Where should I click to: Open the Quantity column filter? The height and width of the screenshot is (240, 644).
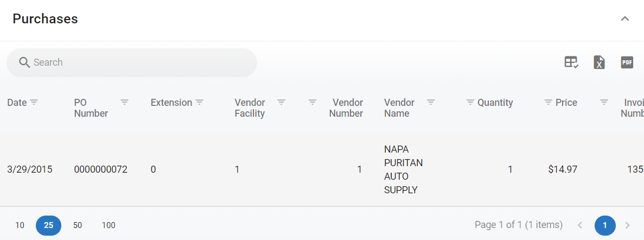pyautogui.click(x=470, y=103)
